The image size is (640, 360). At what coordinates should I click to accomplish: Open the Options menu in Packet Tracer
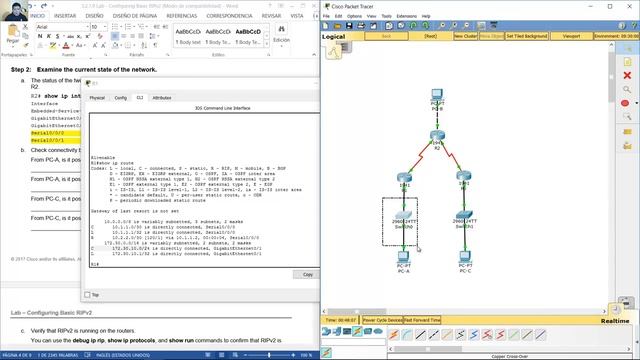coord(354,16)
